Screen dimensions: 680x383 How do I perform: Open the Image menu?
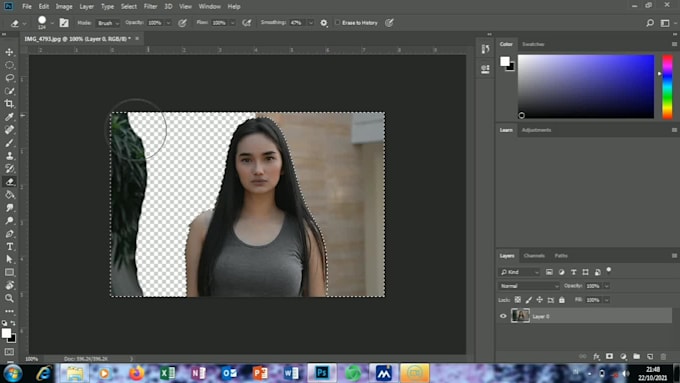pos(64,7)
